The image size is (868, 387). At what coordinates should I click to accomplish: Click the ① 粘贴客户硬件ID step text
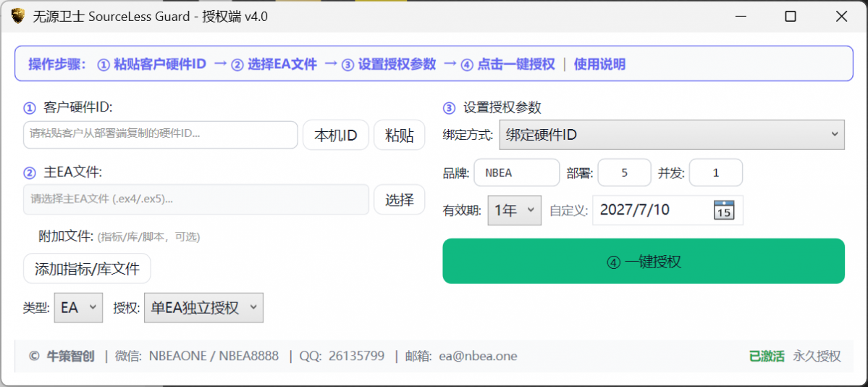point(152,64)
